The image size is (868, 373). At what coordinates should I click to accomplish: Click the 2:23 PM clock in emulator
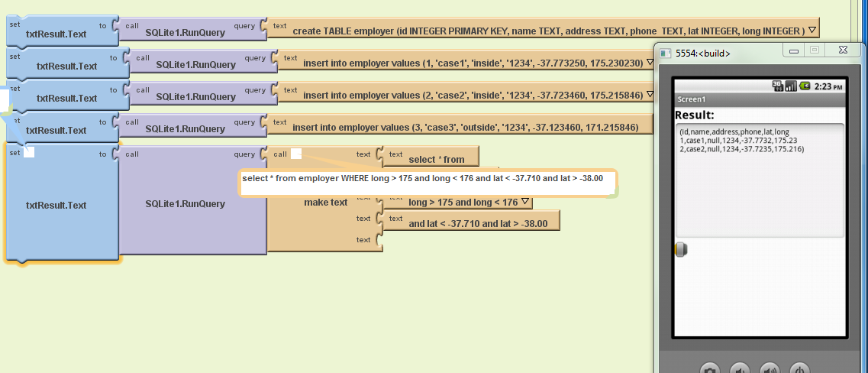[x=829, y=86]
